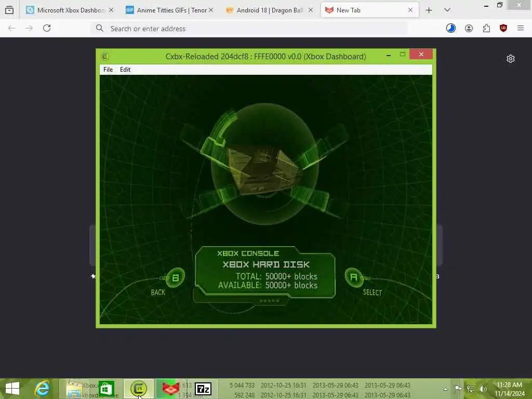Open Windows Store from taskbar
This screenshot has height=399, width=532.
click(x=106, y=389)
